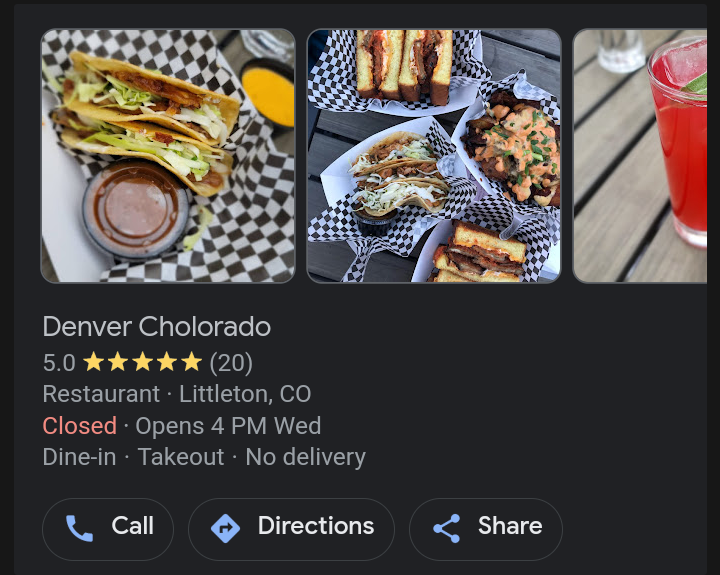Viewport: 720px width, 575px height.
Task: Click the No delivery service option
Action: coord(305,457)
